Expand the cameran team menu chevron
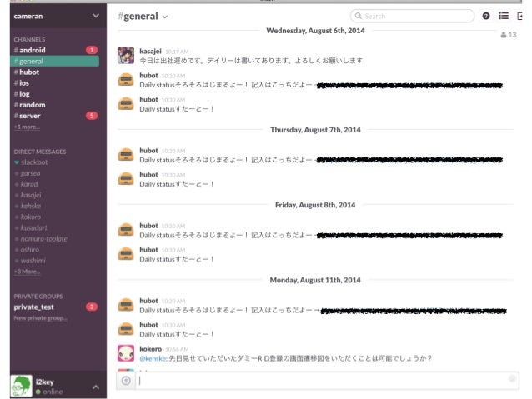Screen dimensions: 532x399 [96, 16]
